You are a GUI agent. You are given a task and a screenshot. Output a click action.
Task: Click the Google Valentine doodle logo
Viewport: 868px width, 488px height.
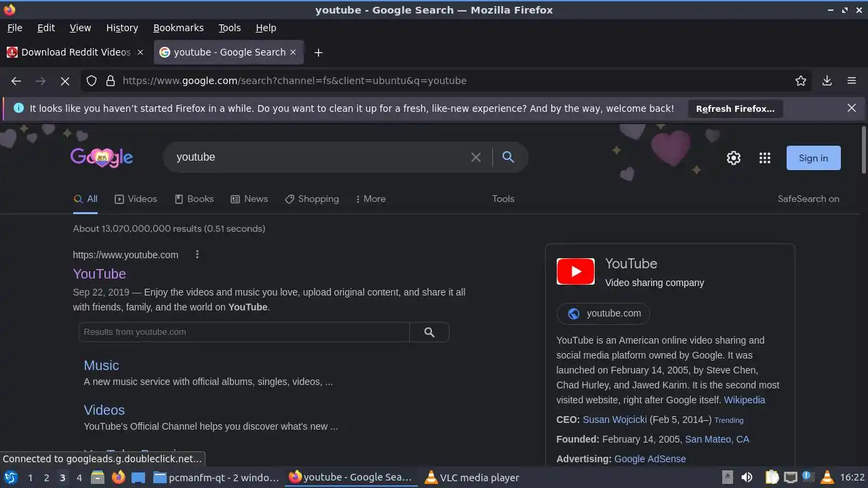pos(102,157)
